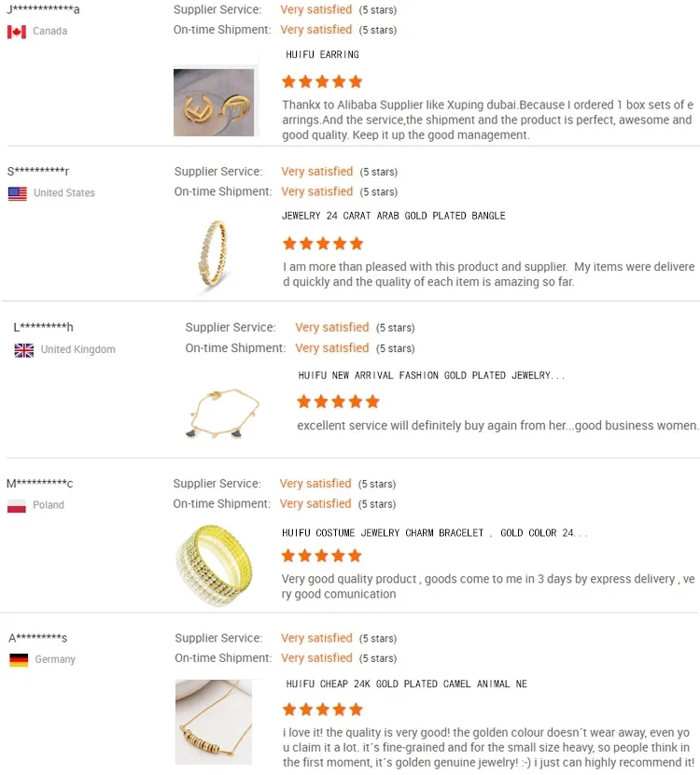Click the Germany flag icon
700x775 pixels.
pos(18,660)
